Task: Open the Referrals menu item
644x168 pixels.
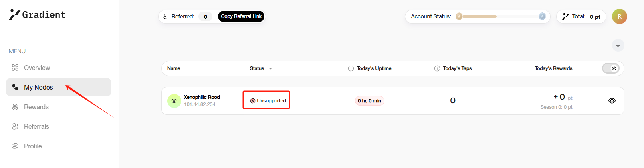Action: coord(36,126)
